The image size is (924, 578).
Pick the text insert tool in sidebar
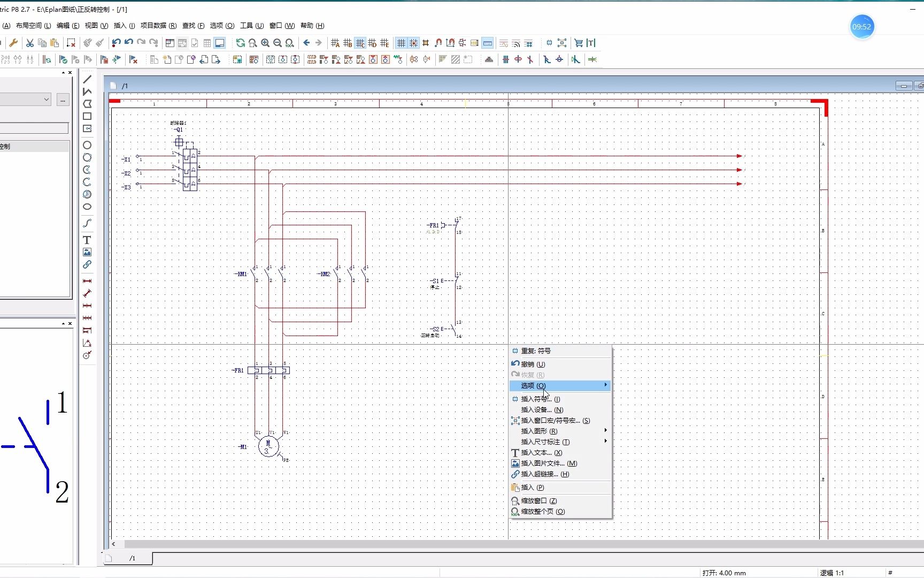[87, 240]
